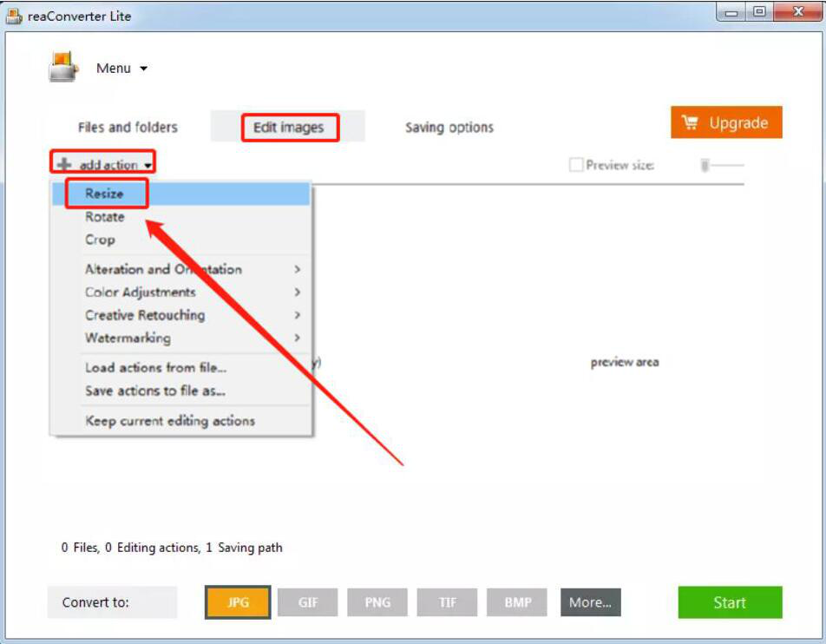Close the reaConverter Lite window

[x=798, y=12]
